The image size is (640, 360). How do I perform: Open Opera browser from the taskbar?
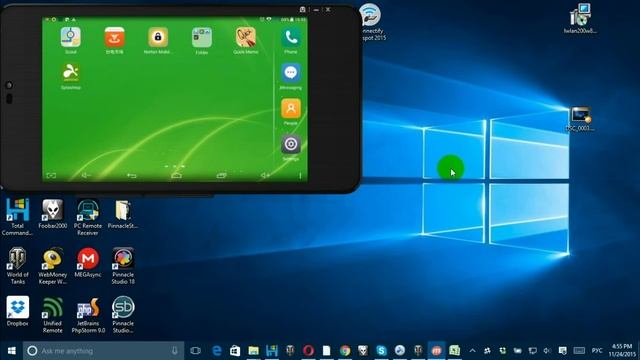(x=308, y=351)
